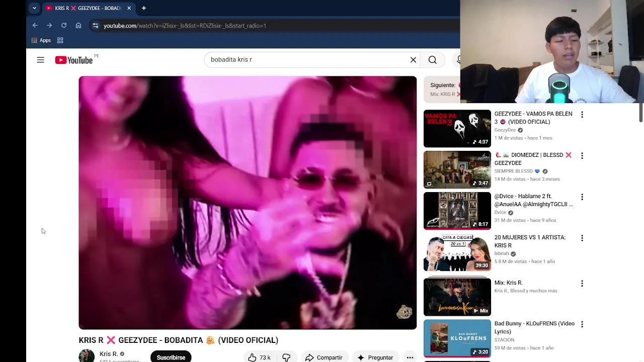Image resolution: width=644 pixels, height=362 pixels.
Task: Open options menu for KLOuFRENS video
Action: [x=582, y=324]
